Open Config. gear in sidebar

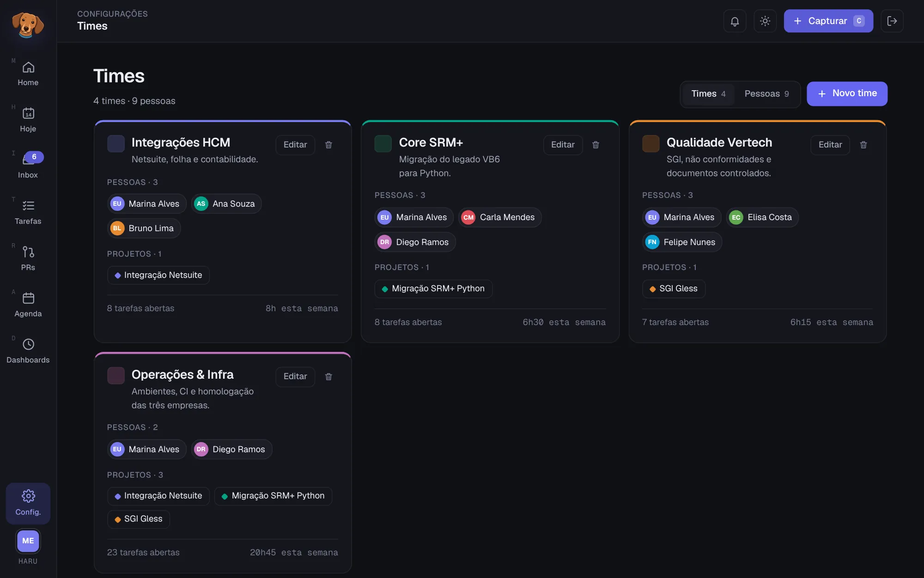click(28, 503)
